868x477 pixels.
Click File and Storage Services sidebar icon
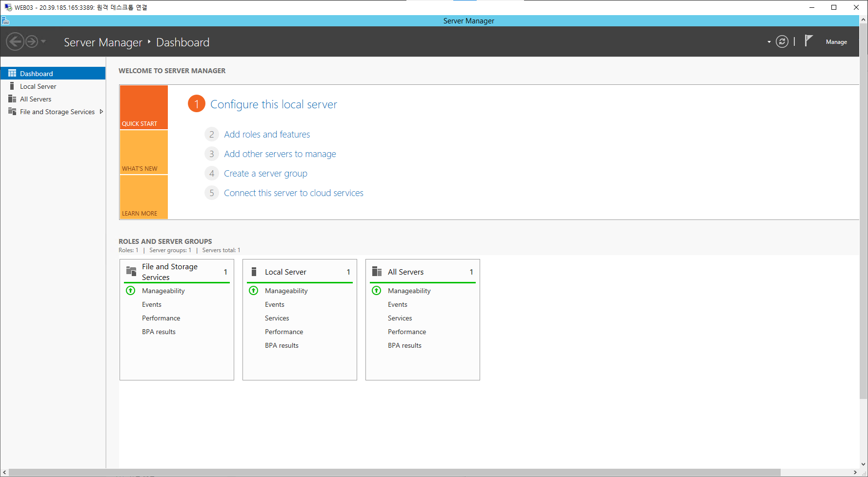click(x=12, y=111)
